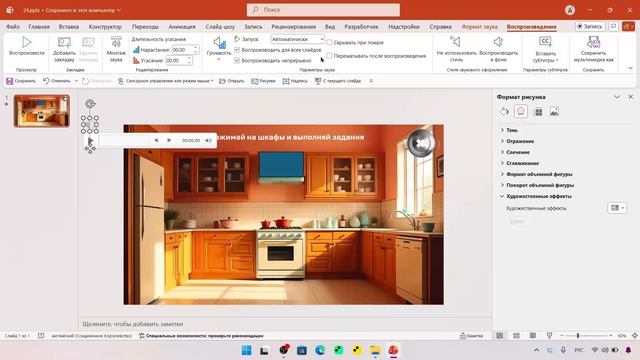Open the Громкость volume menu

pos(219,49)
